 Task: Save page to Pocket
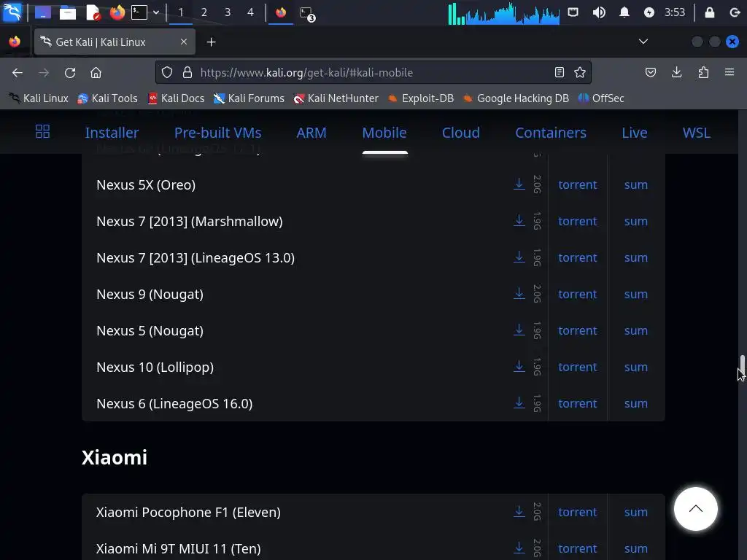(650, 72)
